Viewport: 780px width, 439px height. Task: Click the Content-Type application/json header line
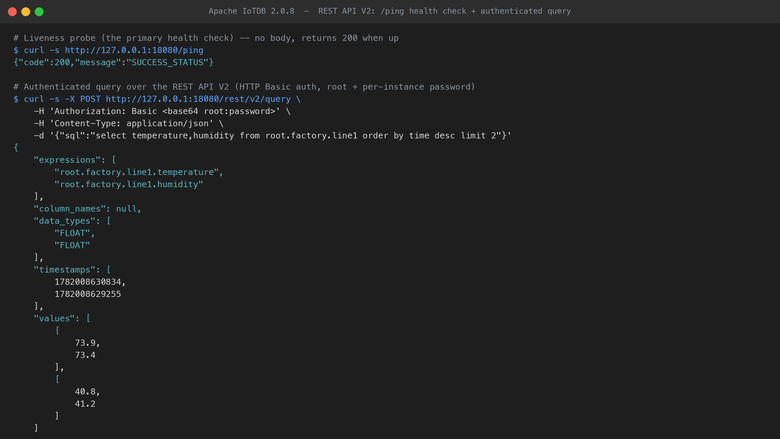[129, 123]
